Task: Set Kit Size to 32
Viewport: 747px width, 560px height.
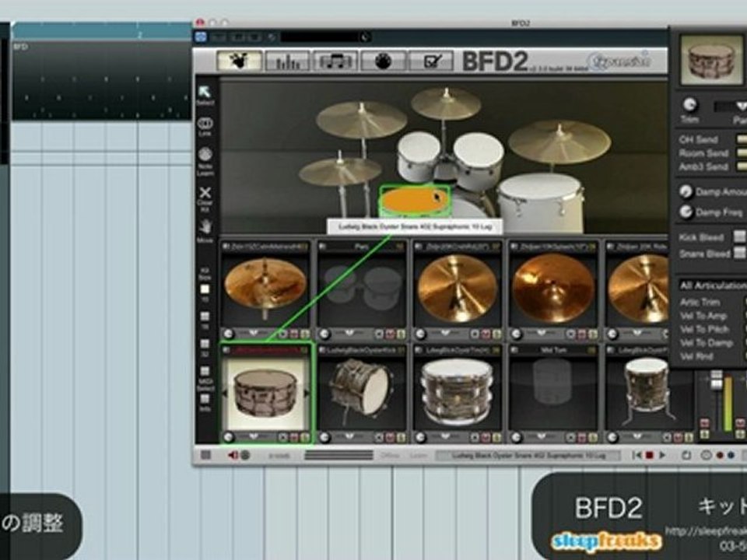Action: (205, 344)
